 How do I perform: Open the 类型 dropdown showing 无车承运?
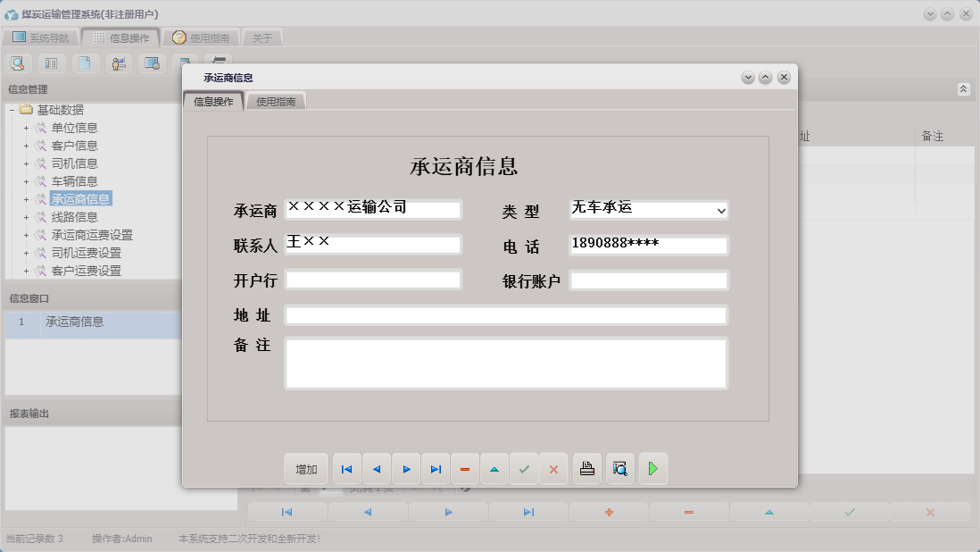coord(721,210)
